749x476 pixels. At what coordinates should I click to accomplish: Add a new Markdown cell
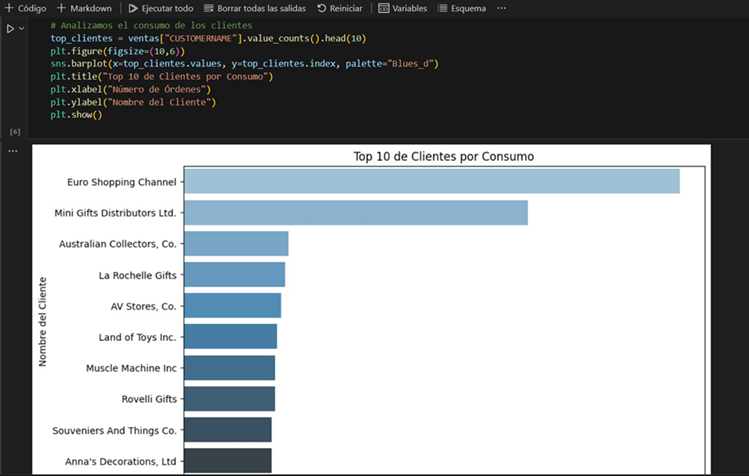[84, 8]
